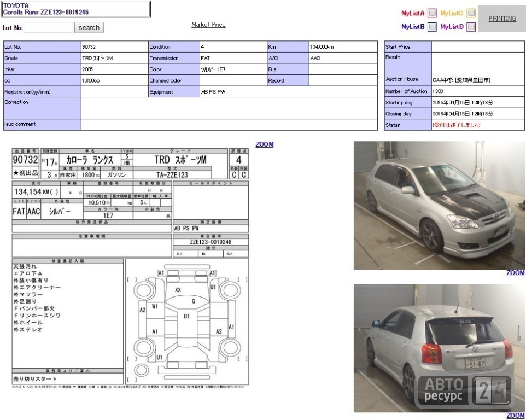Open the Market Price link
526x420 pixels.
click(x=208, y=25)
